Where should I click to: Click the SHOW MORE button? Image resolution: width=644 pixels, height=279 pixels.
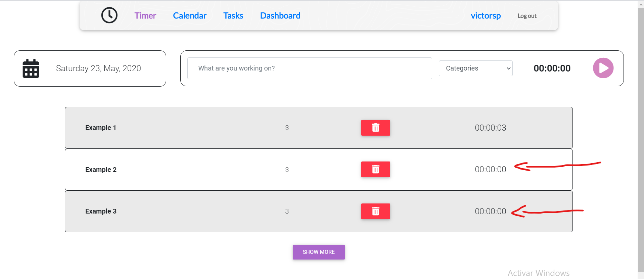click(319, 252)
